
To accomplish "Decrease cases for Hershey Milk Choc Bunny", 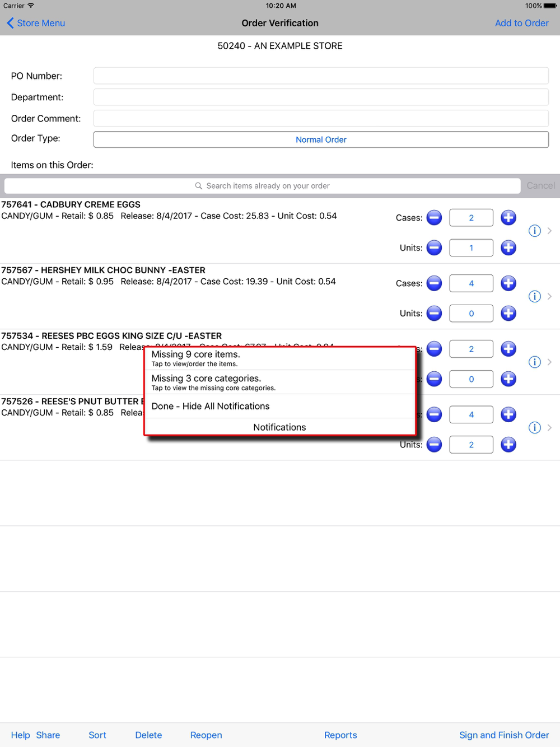I will 434,283.
